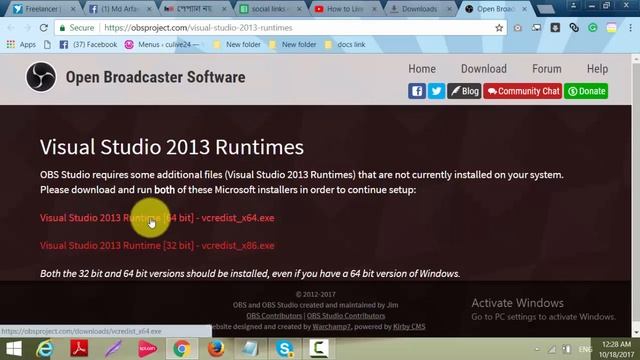Open the (37) Facebook bookmark
Screen dimensions: 640x360
(x=89, y=44)
